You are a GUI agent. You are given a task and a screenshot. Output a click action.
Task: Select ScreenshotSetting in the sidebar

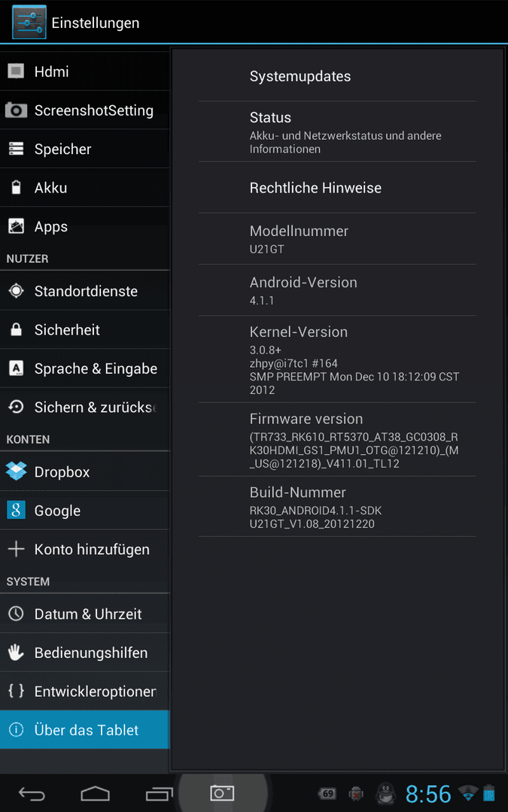pyautogui.click(x=85, y=110)
